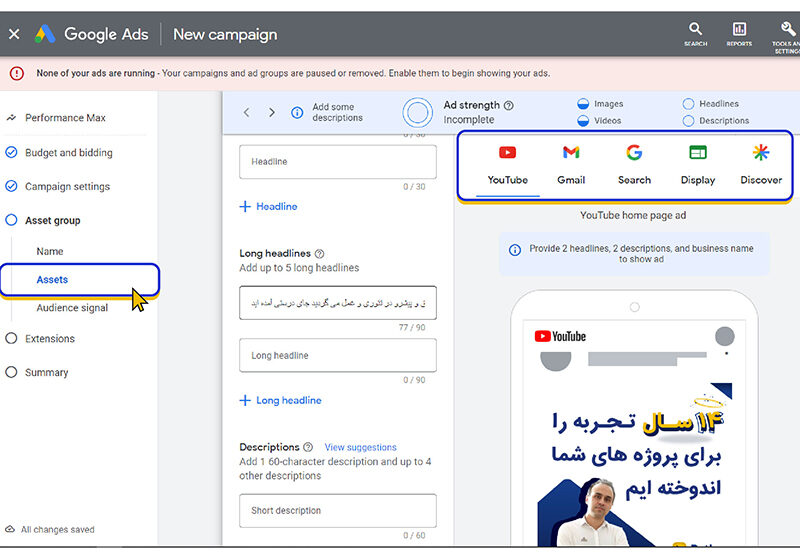Image resolution: width=800 pixels, height=552 pixels.
Task: Select Name under Asset group
Action: pyautogui.click(x=50, y=252)
